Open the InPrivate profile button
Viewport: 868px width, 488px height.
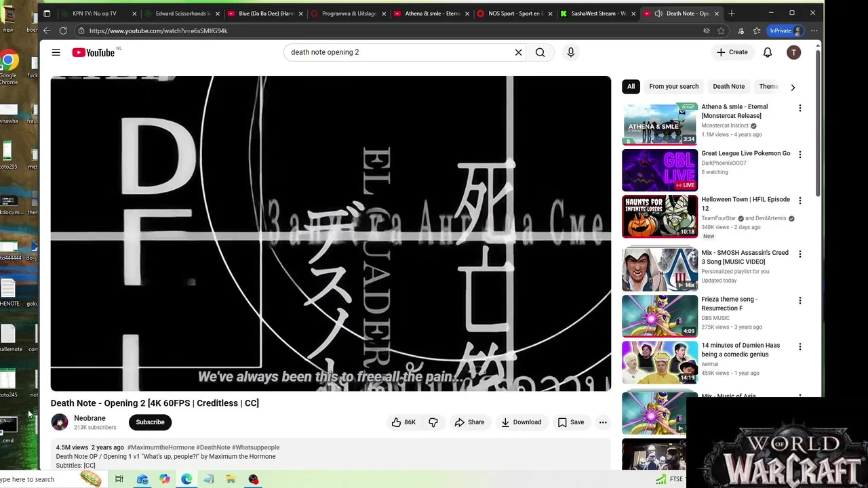(x=786, y=30)
